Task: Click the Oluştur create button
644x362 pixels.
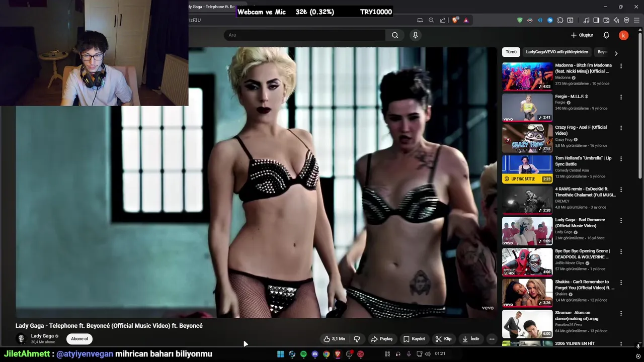Action: point(582,35)
